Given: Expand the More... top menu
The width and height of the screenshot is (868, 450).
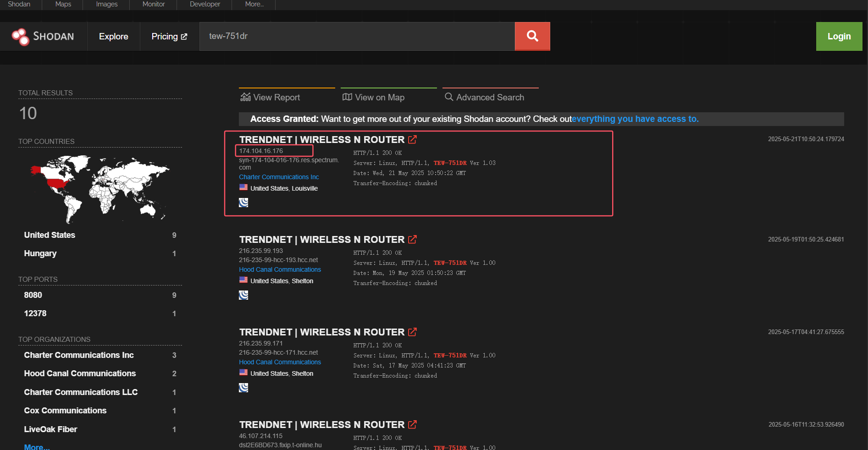Looking at the screenshot, I should 254,4.
